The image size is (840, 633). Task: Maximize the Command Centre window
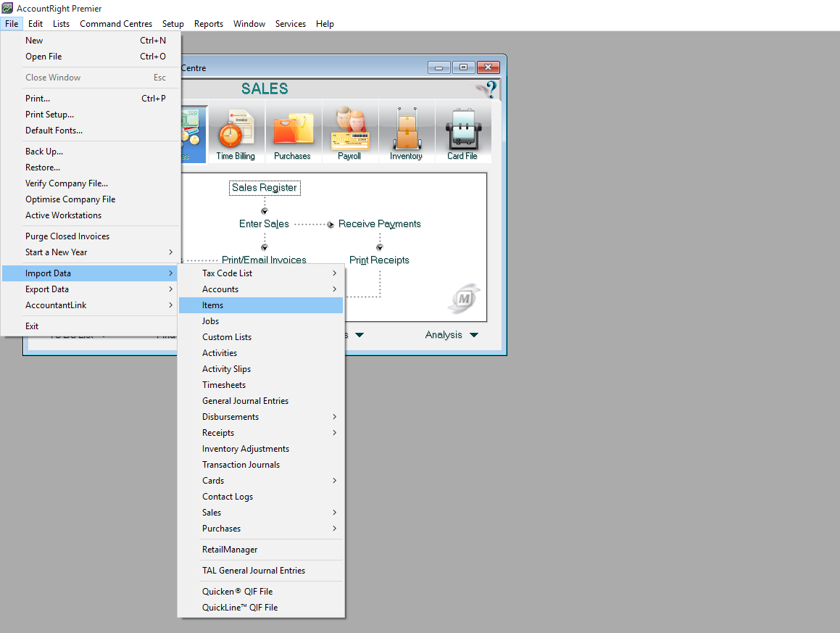463,67
